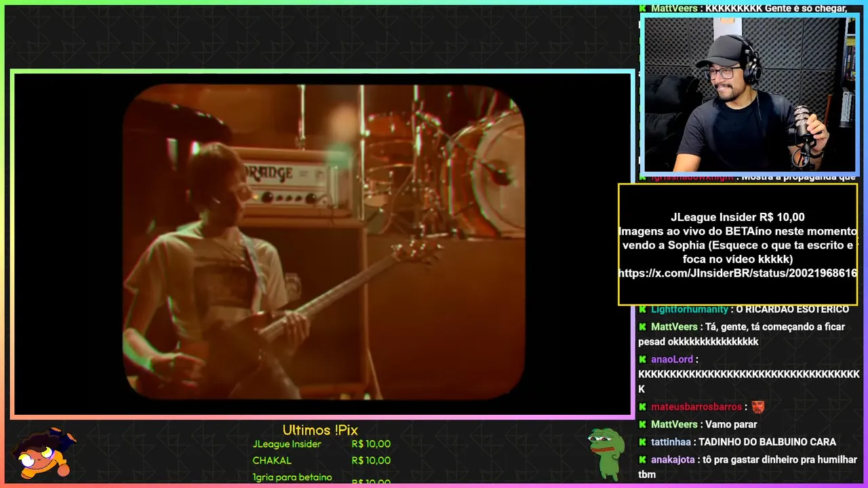Click the 'Imagens ao vivo do BETAino' donation text
The image size is (868, 488).
click(738, 245)
